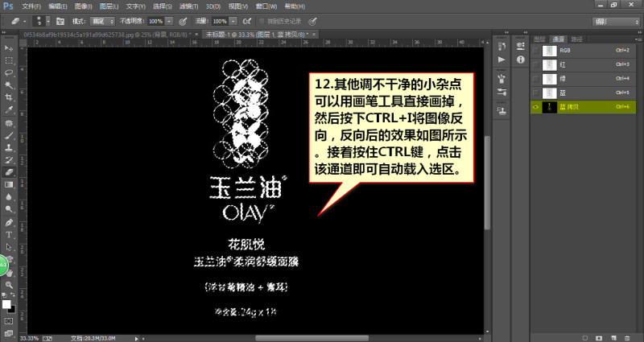644x342 pixels.
Task: Open the Info panel icon
Action: (x=520, y=60)
